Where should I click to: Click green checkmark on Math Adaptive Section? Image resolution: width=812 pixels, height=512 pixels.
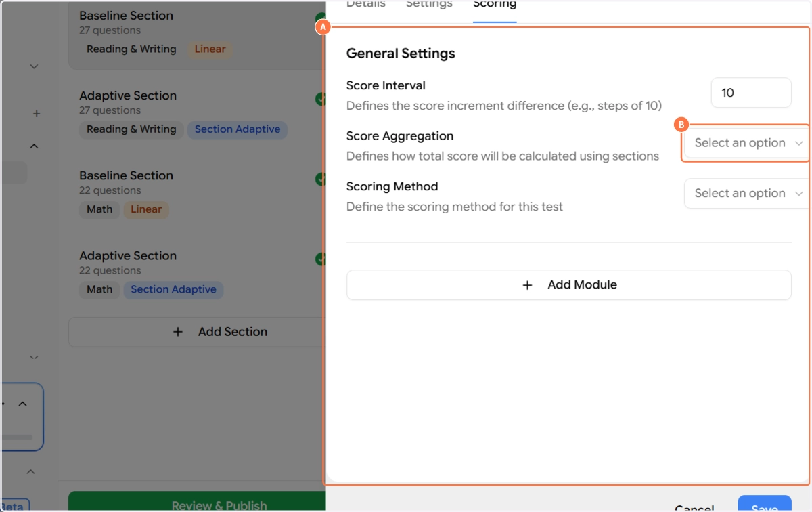pyautogui.click(x=320, y=259)
